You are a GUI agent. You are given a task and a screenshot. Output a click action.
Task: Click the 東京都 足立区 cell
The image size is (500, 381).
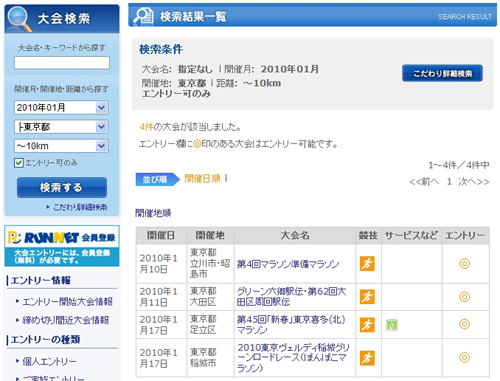coord(210,325)
